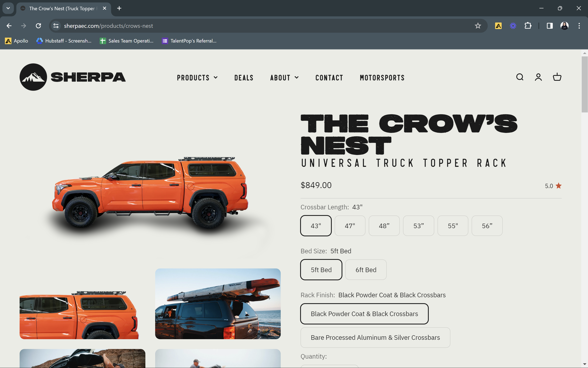Open Chrome three-dot menu

point(579,26)
